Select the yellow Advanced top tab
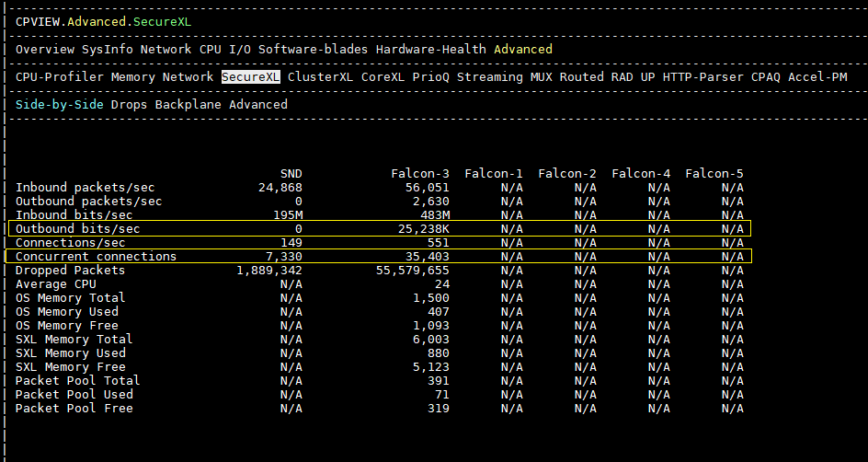Screen dimensions: 868x462 point(523,50)
